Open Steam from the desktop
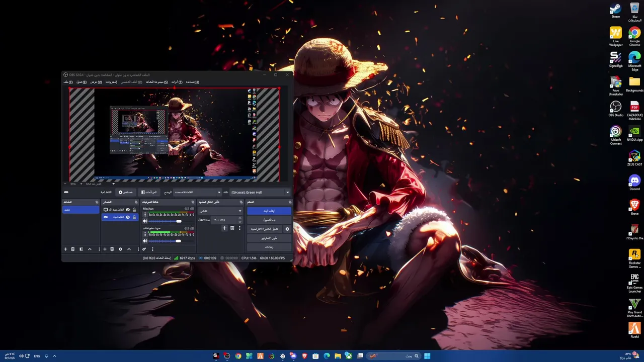This screenshot has width=644, height=362. [615, 11]
